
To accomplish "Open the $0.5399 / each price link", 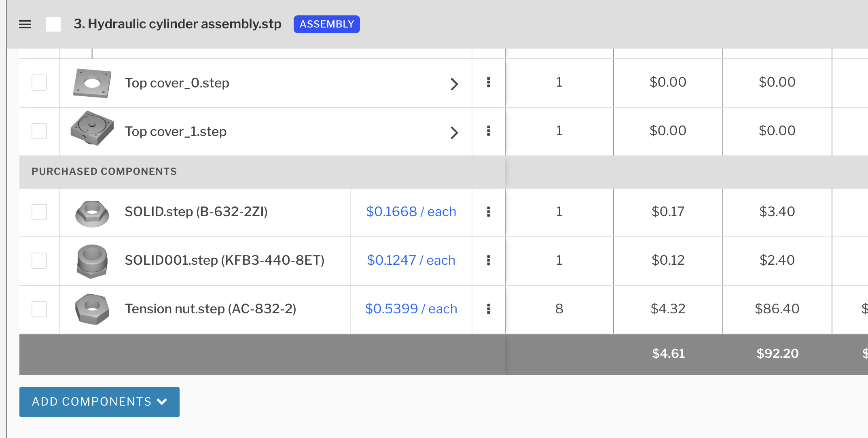I will (x=411, y=309).
